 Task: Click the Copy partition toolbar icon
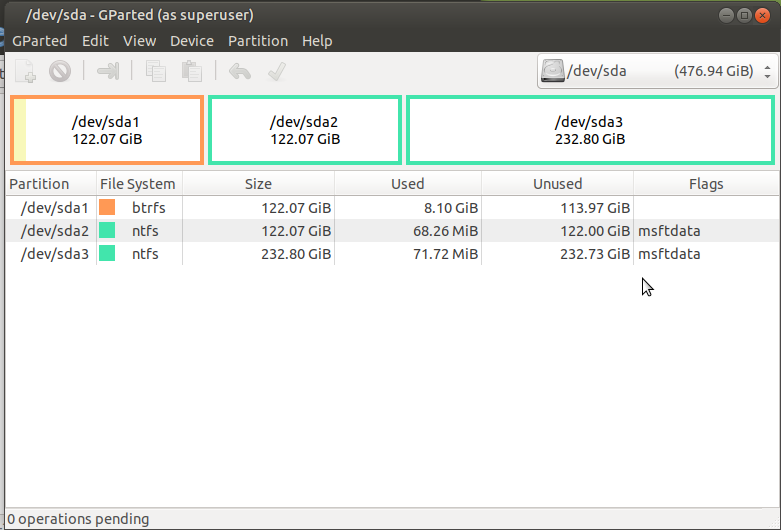156,71
